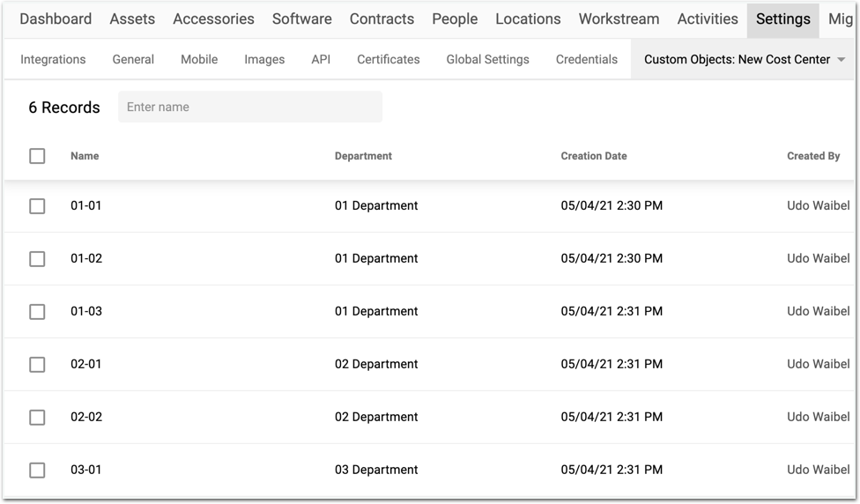860x504 pixels.
Task: Tick the checkbox next to 02-01
Action: (37, 364)
